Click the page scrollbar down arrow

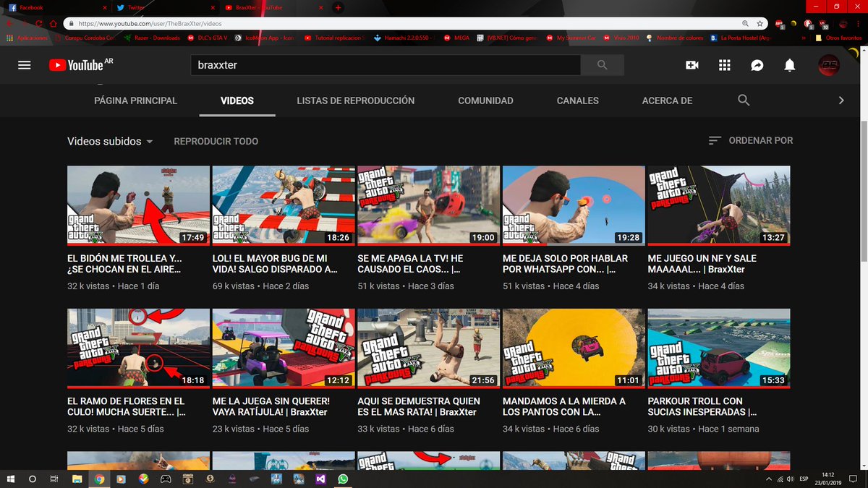point(864,465)
